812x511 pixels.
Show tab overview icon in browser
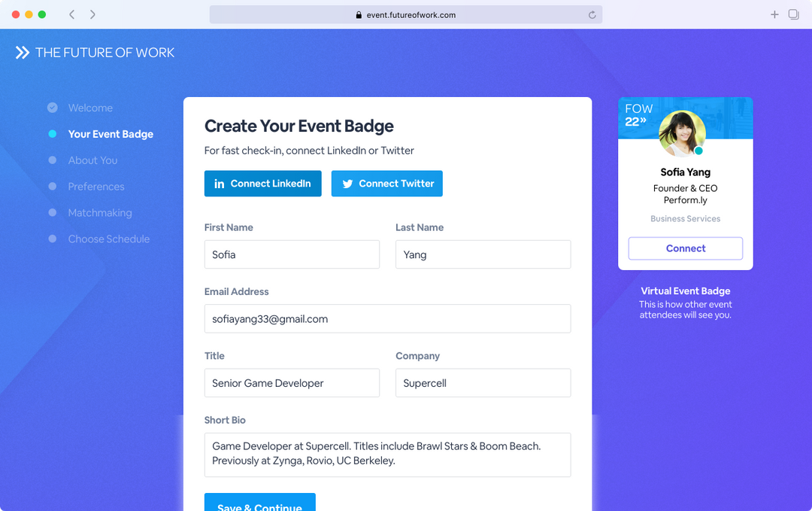point(793,14)
